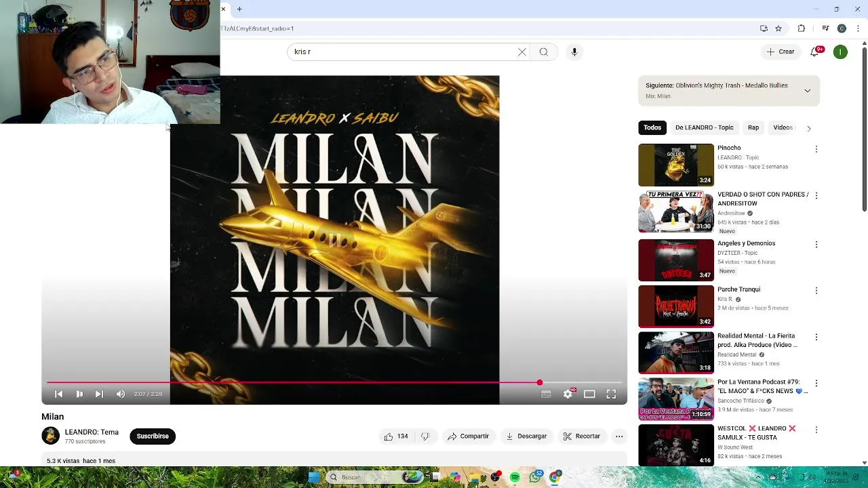Open options for Por La Ventana Podcast
Screen dimensions: 868x488
[816, 383]
